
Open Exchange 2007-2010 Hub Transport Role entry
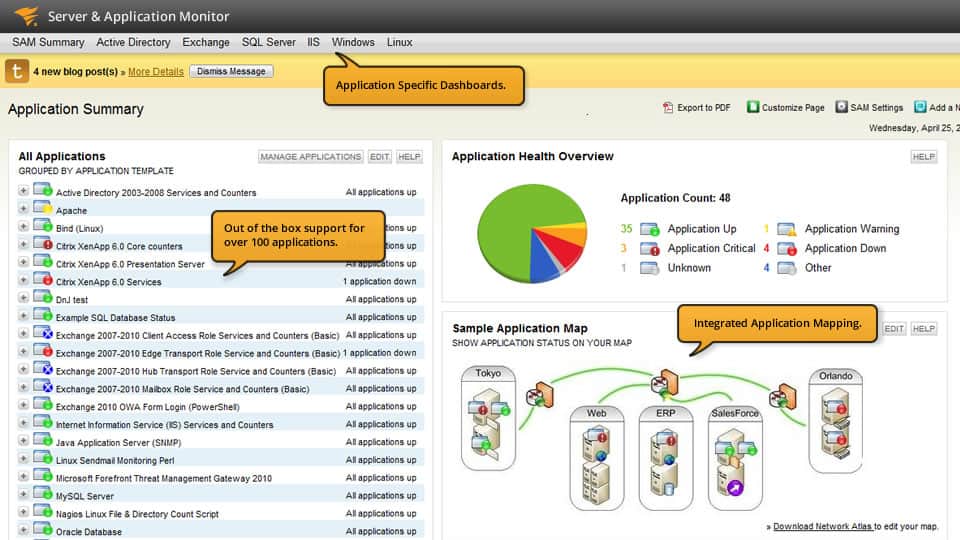coord(196,372)
